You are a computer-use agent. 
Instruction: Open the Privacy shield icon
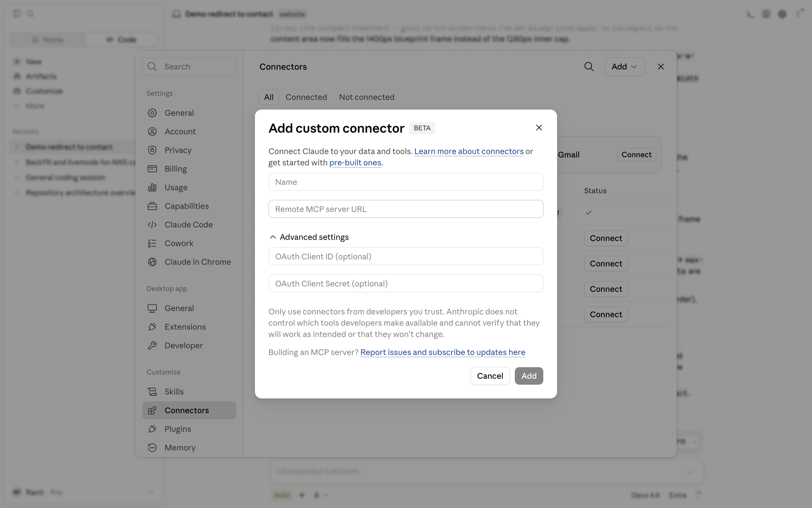coord(152,150)
